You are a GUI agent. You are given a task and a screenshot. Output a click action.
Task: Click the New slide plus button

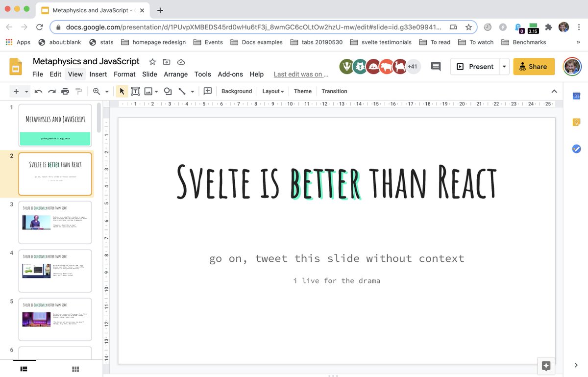pos(16,91)
